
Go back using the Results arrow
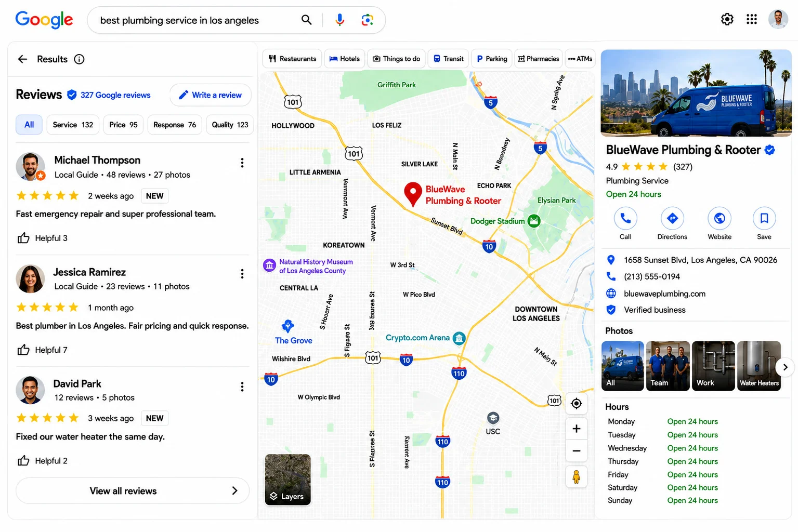click(x=22, y=59)
